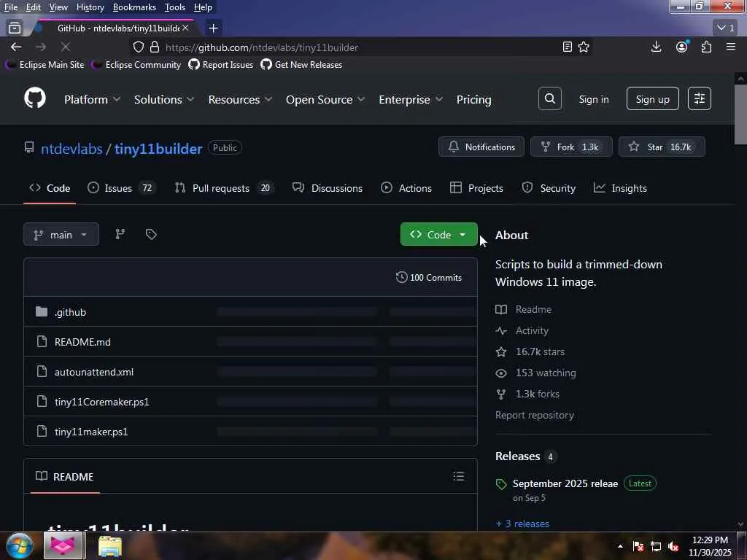This screenshot has height=560, width=747.
Task: Open the Firefox hamburger menu
Action: point(731,47)
